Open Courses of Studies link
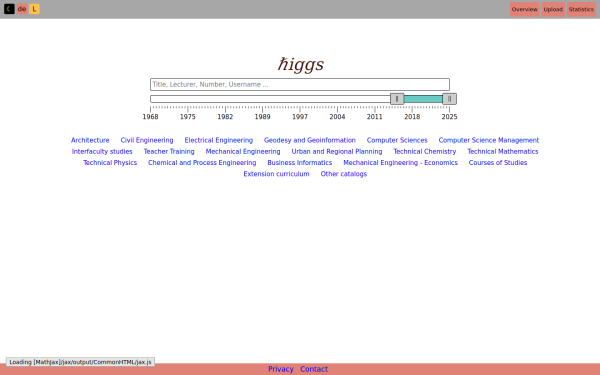The width and height of the screenshot is (600, 375). tap(498, 163)
